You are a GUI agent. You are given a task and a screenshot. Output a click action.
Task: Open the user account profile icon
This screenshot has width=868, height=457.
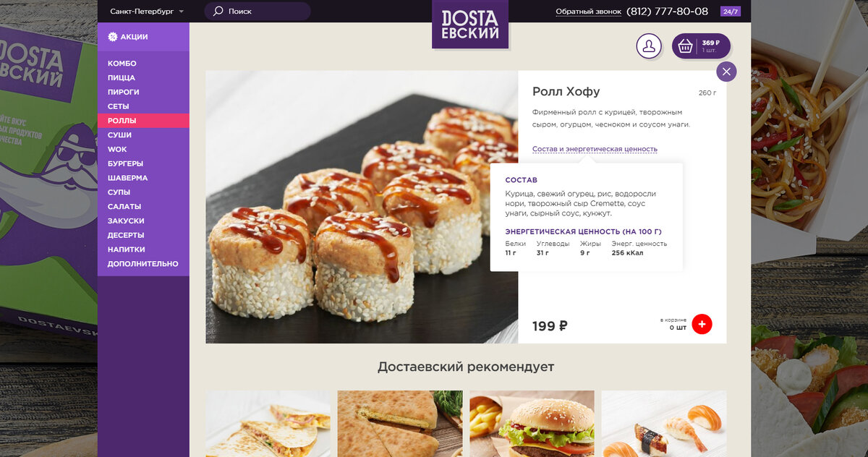point(649,46)
